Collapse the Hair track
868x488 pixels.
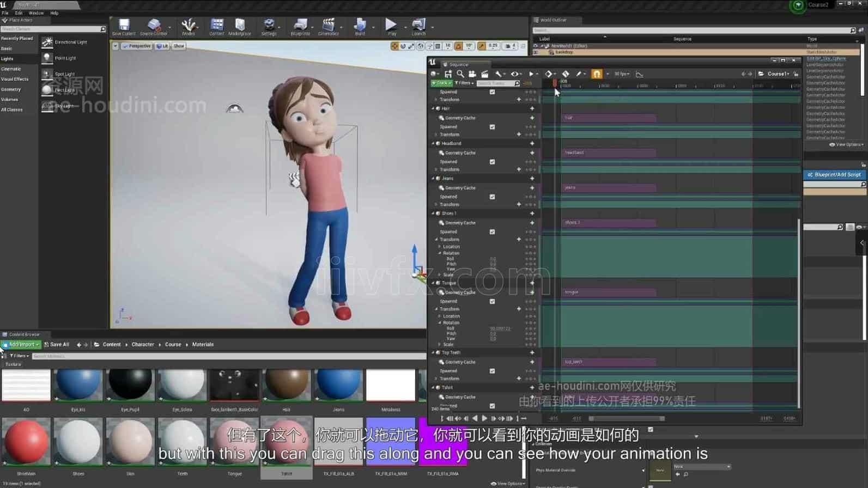(x=434, y=108)
